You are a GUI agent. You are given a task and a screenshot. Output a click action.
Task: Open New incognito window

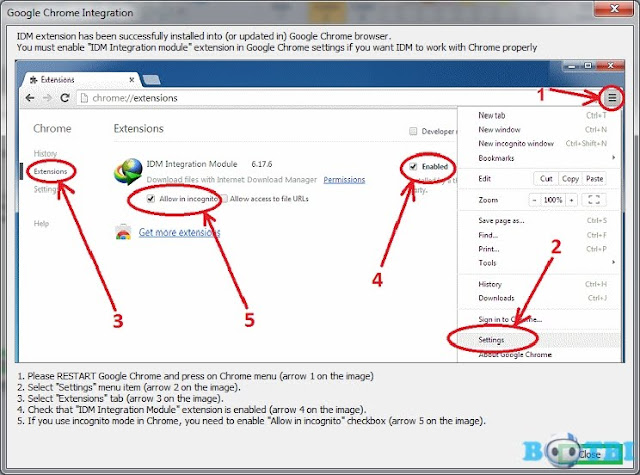coord(539,144)
